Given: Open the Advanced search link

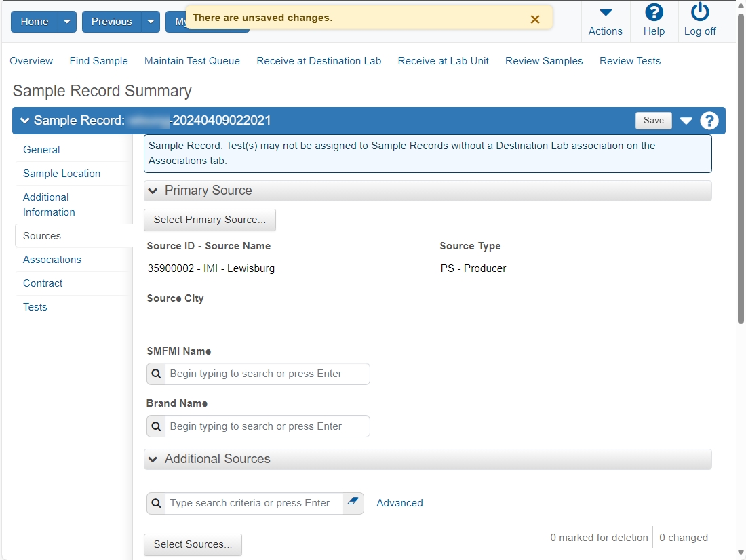Looking at the screenshot, I should click(x=399, y=503).
